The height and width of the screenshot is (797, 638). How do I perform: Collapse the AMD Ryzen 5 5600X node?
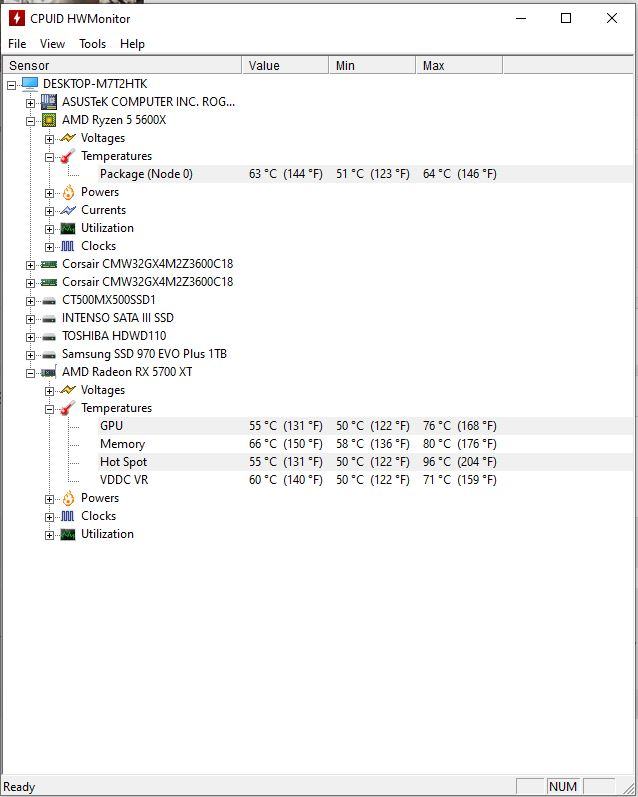click(x=31, y=121)
